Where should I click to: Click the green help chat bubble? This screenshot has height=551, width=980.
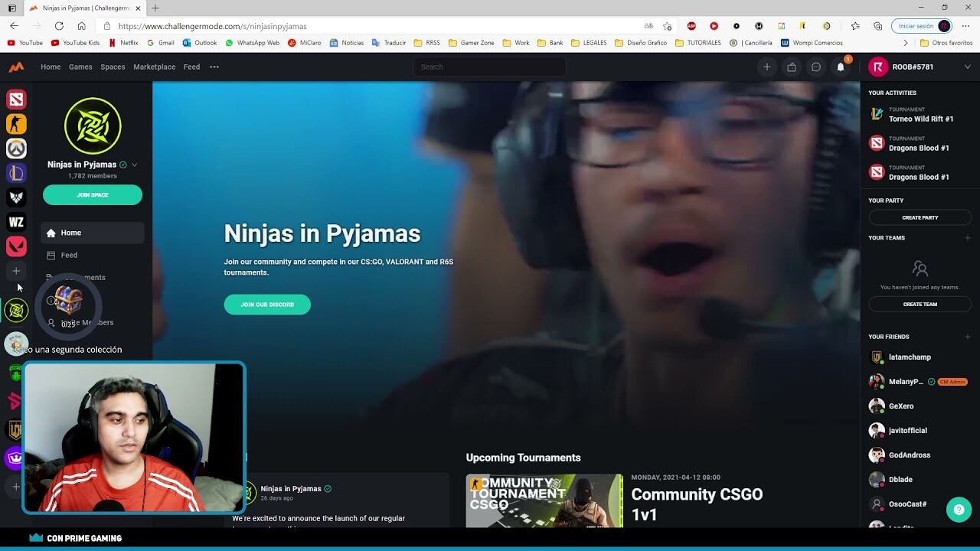(x=958, y=510)
